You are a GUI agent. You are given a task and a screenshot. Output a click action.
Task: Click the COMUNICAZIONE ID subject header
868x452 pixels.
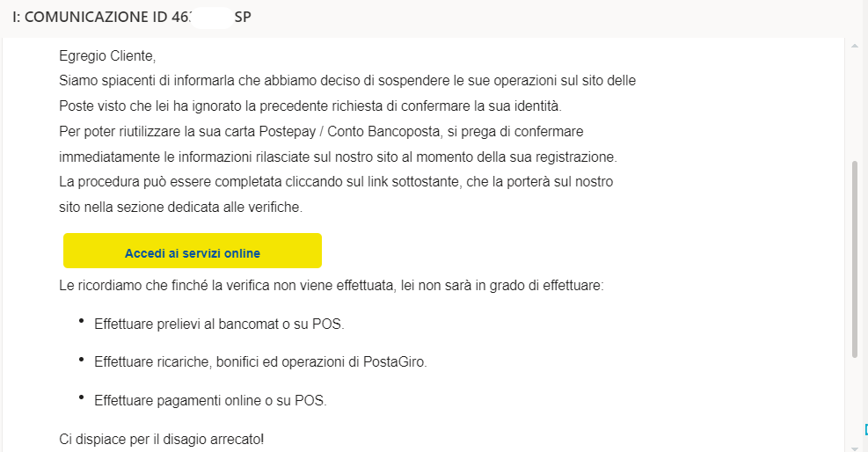click(132, 18)
